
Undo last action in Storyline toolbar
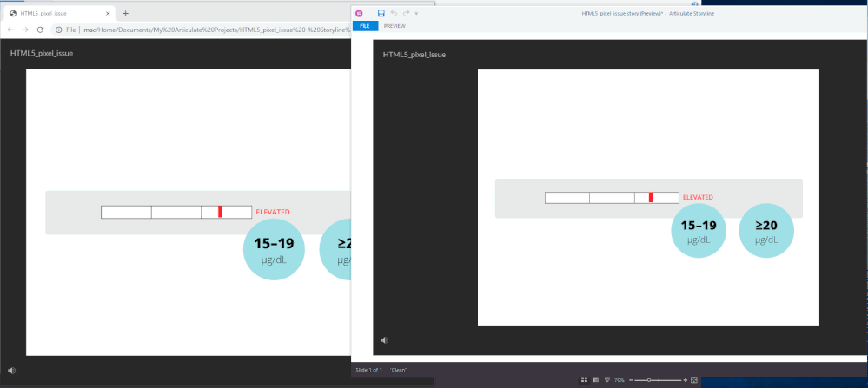tap(394, 13)
